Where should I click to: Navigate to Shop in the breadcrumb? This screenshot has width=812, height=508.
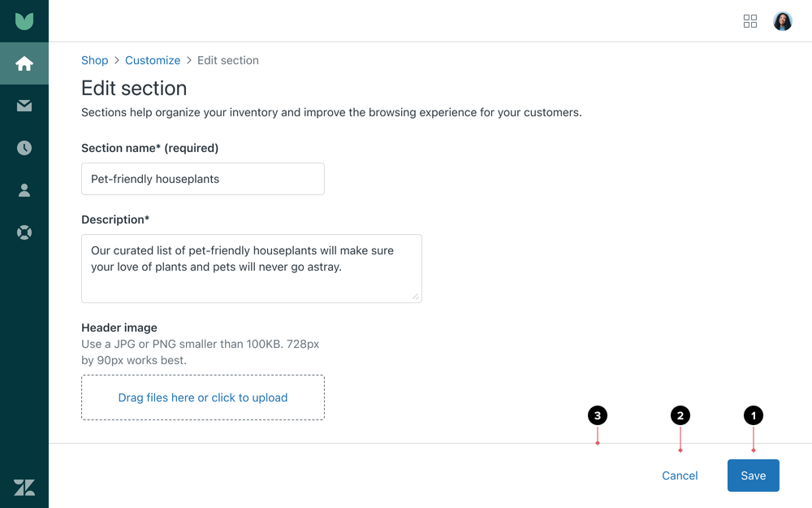[94, 60]
